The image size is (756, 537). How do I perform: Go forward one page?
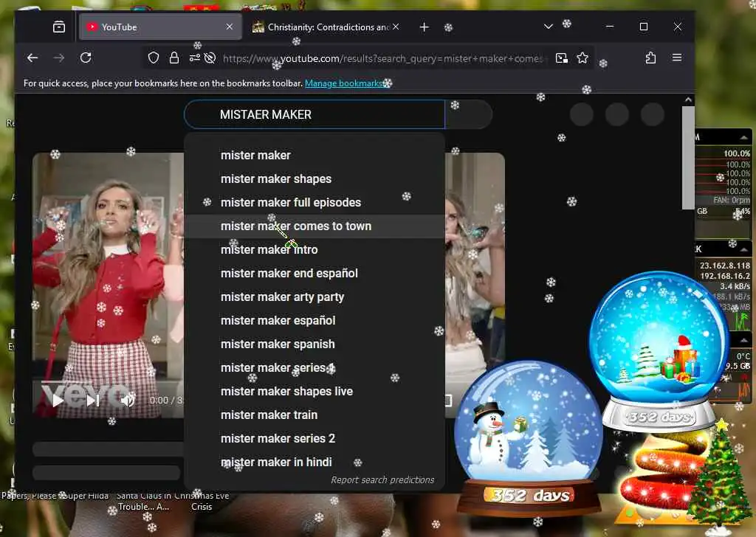point(59,58)
